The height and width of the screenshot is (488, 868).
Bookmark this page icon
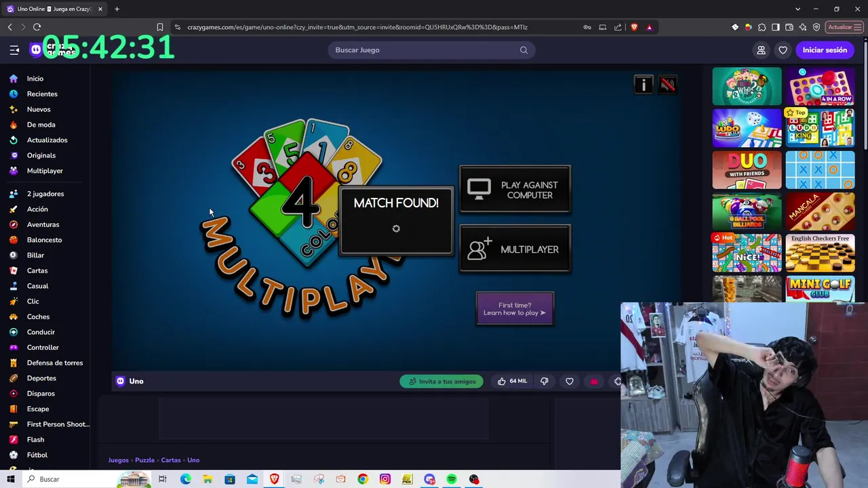click(x=160, y=27)
